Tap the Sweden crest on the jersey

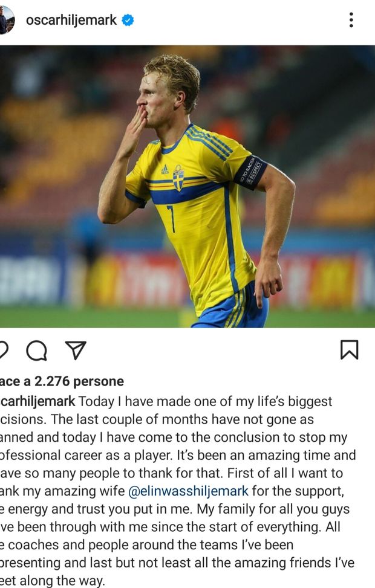178,178
